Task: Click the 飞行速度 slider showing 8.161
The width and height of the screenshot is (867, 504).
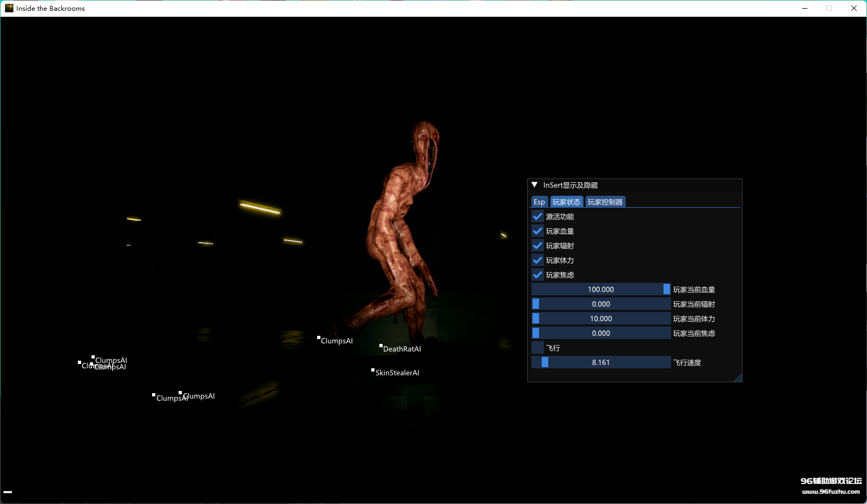Action: click(601, 362)
